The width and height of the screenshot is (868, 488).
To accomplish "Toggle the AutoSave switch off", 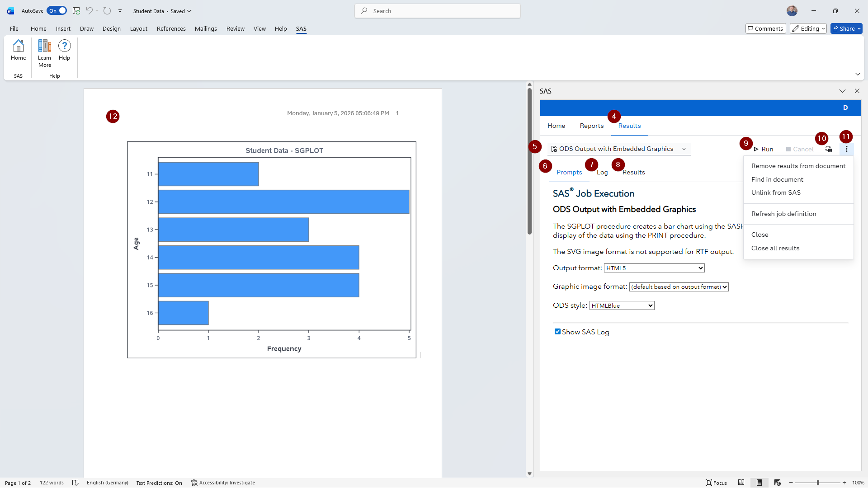I will pyautogui.click(x=57, y=11).
